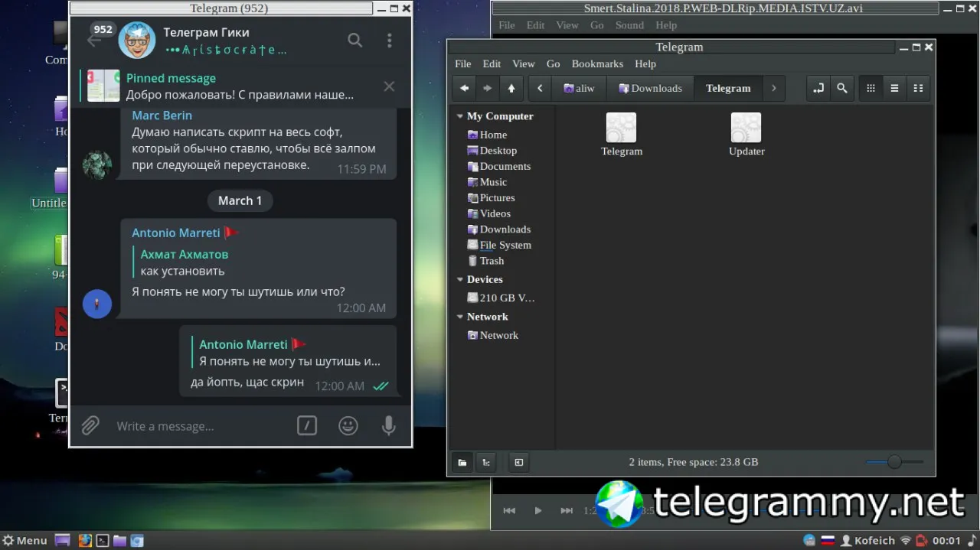Collapse Devices sidebar section
This screenshot has width=980, height=550.
coord(460,279)
